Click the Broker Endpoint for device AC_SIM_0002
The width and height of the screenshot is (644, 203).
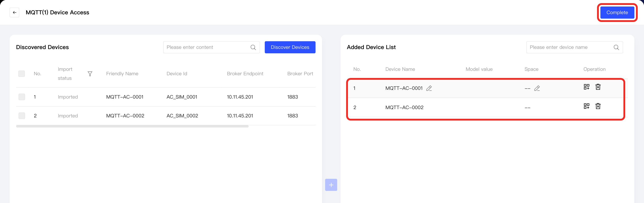[x=240, y=116]
